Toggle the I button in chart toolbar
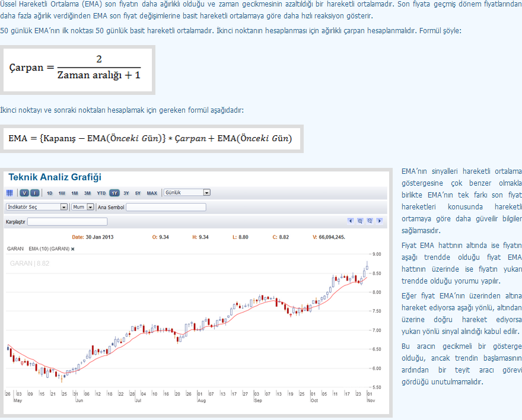The image size is (522, 420). [35, 193]
